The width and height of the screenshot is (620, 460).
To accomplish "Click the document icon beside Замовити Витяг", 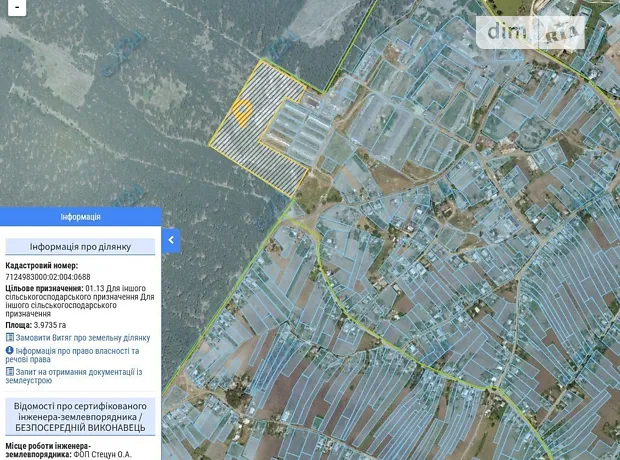I will [x=9, y=338].
